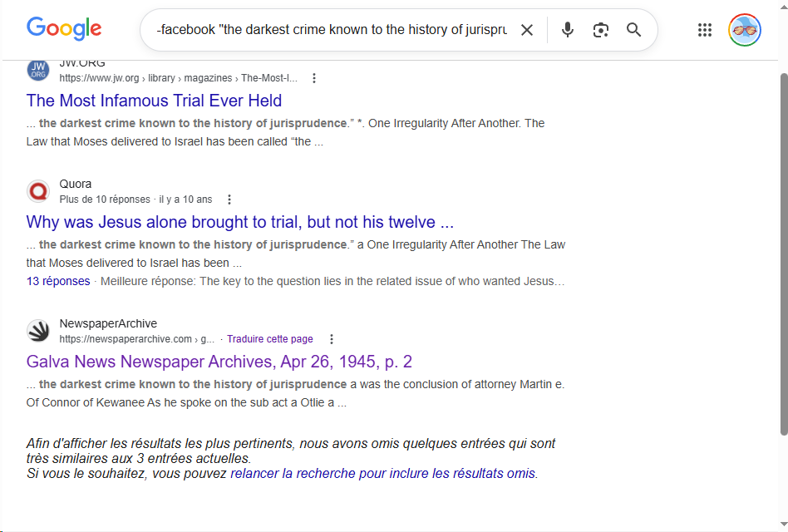Click the Quora site favicon
The image size is (788, 532).
(38, 191)
